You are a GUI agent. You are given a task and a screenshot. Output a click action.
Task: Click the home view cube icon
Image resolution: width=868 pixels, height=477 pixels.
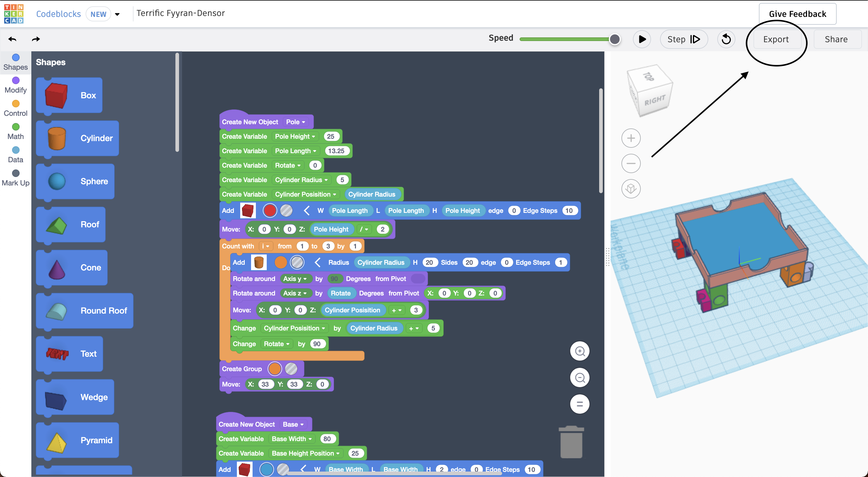631,188
